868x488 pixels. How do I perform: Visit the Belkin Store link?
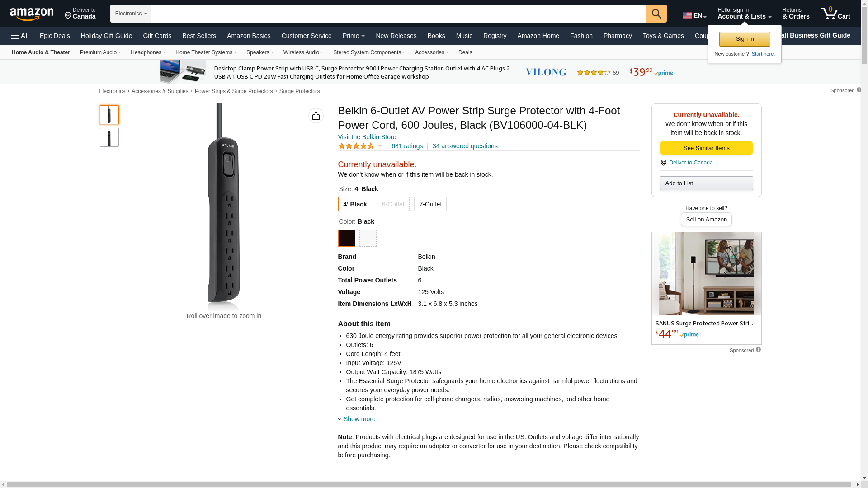point(367,137)
